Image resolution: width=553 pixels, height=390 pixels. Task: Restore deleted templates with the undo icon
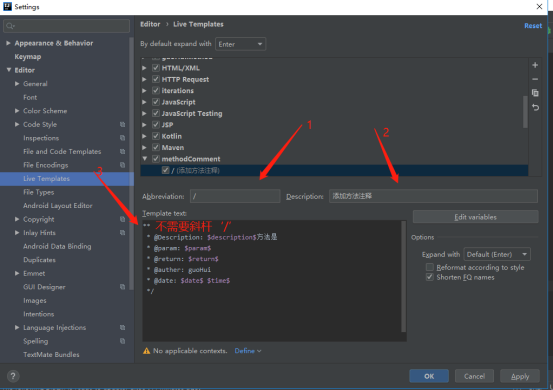click(x=535, y=107)
